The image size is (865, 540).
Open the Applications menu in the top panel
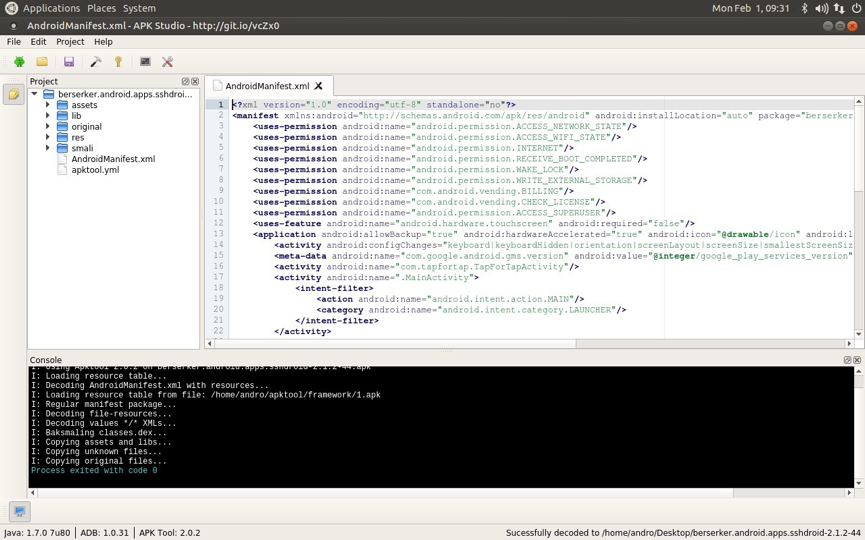coord(51,8)
